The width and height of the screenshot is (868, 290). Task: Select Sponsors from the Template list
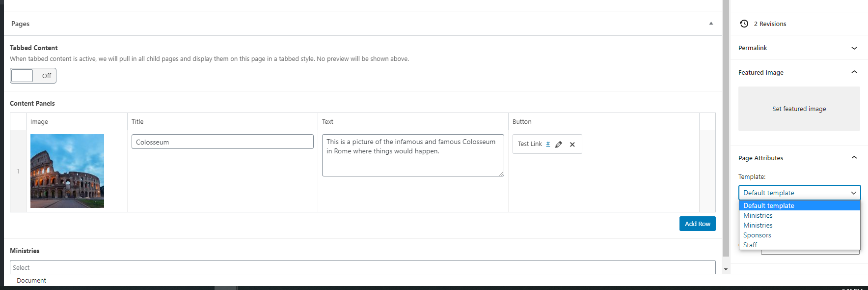[x=757, y=235]
